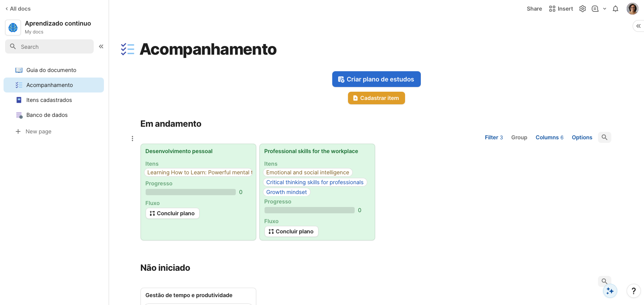
Task: Check notifications via the bell icon
Action: (615, 8)
